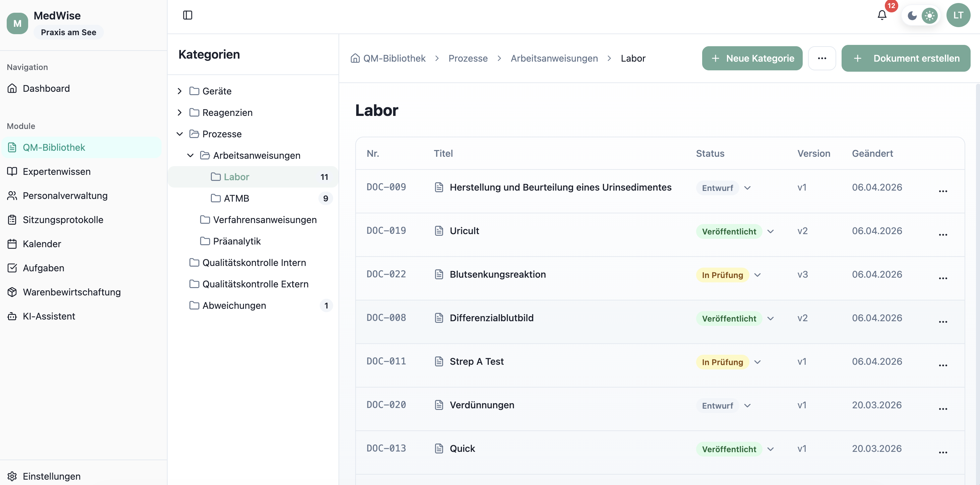The height and width of the screenshot is (485, 980).
Task: Switch to dark mode moon toggle
Action: point(912,16)
